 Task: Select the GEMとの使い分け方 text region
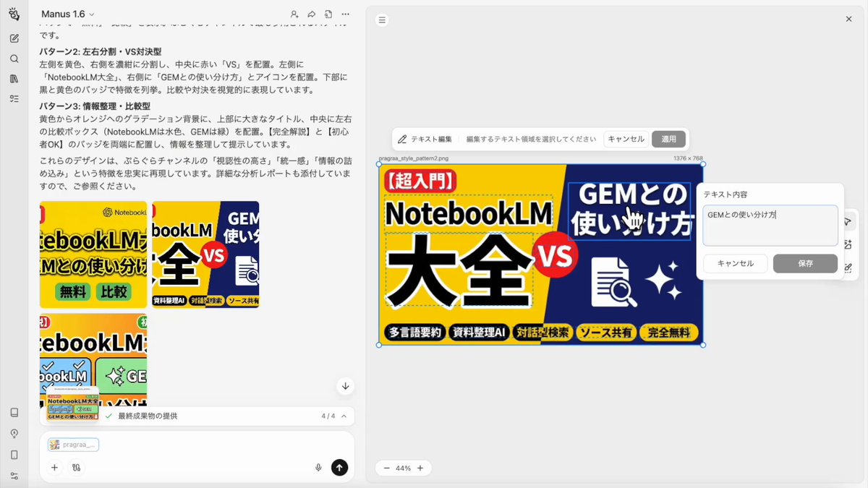[629, 210]
